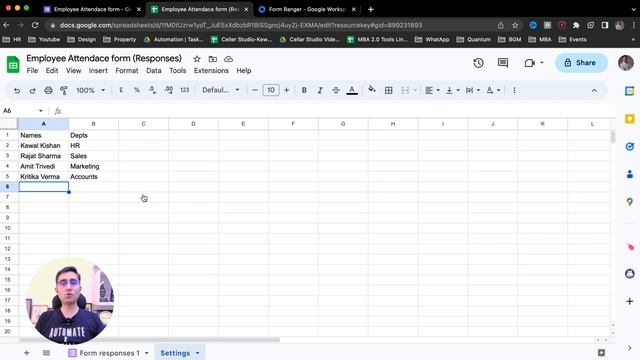Collapse the menus with chevron up
This screenshot has width=640, height=360.
pyautogui.click(x=594, y=91)
